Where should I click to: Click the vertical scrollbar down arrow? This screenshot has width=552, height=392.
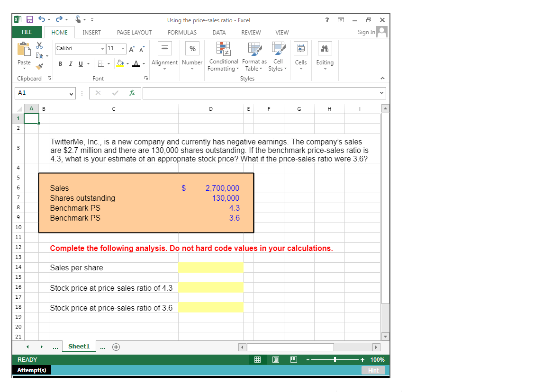(386, 337)
